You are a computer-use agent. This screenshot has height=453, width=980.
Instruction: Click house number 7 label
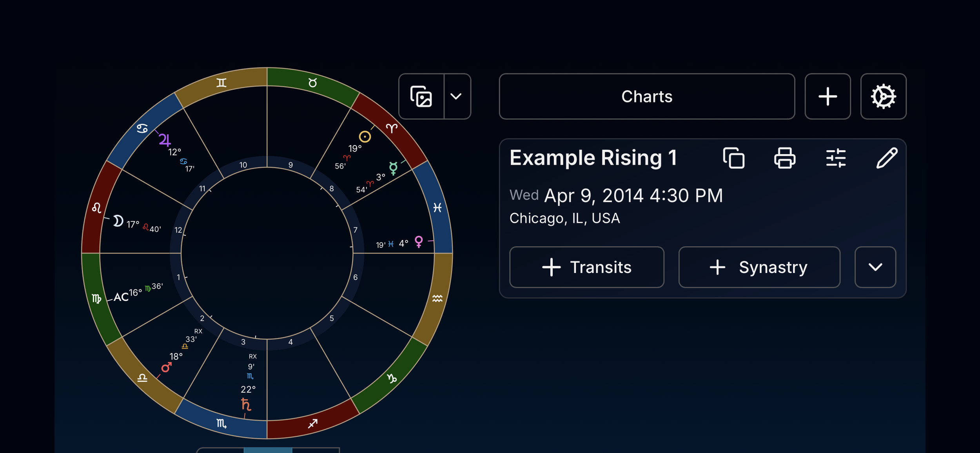click(x=355, y=230)
